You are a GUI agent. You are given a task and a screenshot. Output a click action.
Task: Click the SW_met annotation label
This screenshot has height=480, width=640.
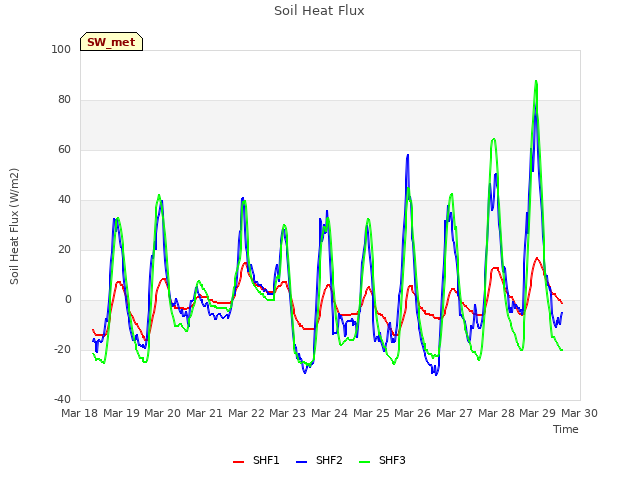coord(111,42)
